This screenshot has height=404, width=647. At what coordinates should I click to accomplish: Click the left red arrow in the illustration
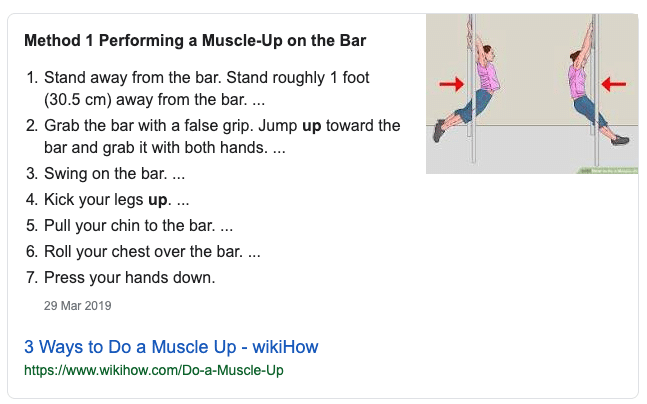[x=452, y=83]
